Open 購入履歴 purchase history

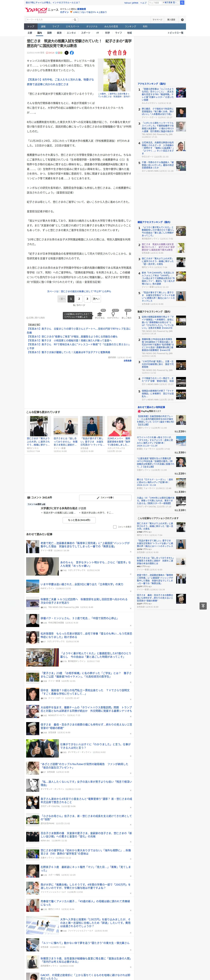(x=171, y=20)
